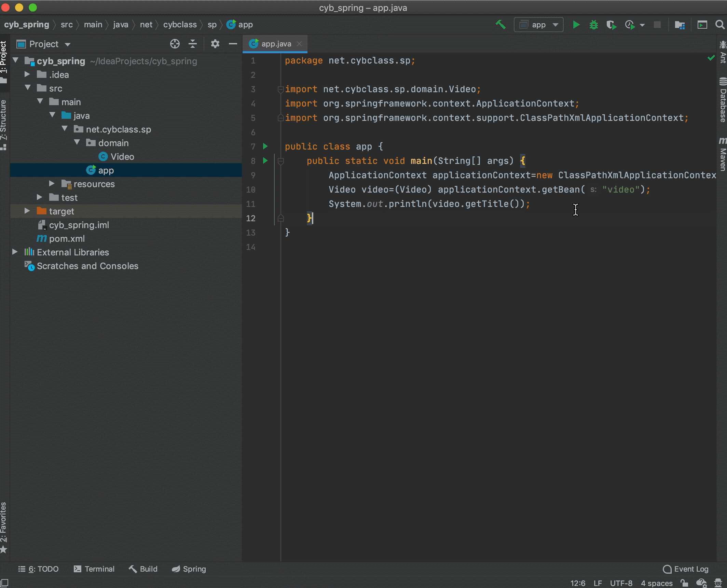Fold the main method at line 8
This screenshot has height=588, width=727.
click(280, 161)
